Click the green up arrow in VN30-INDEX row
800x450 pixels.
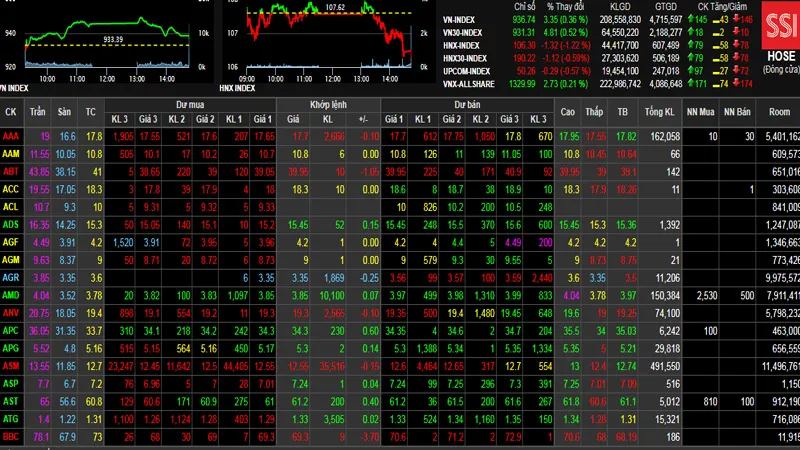tap(691, 32)
